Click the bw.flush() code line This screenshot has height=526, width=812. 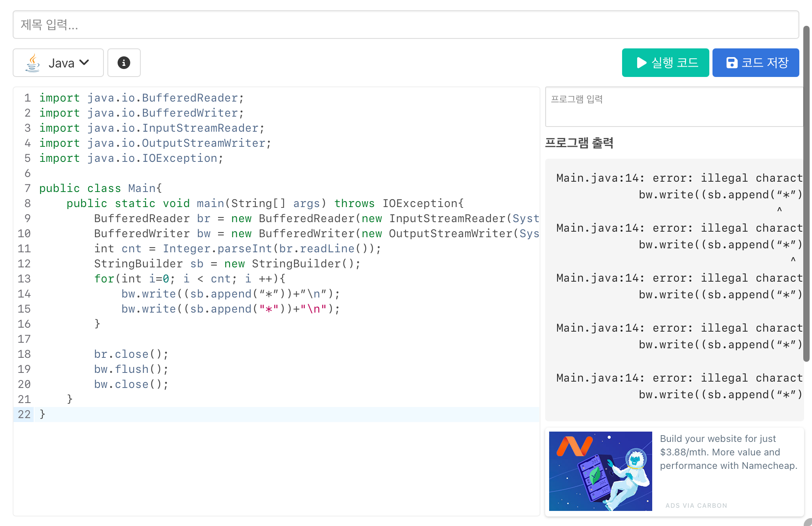(x=131, y=369)
